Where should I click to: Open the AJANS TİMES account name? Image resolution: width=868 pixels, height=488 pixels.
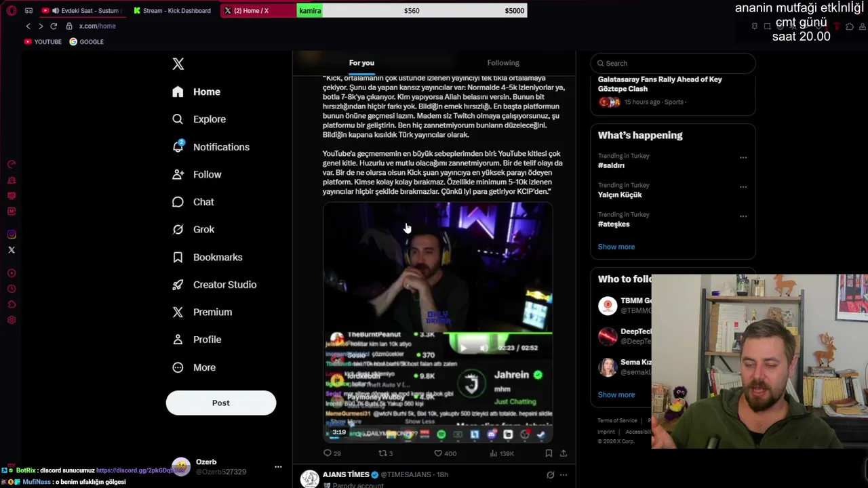[x=346, y=474]
